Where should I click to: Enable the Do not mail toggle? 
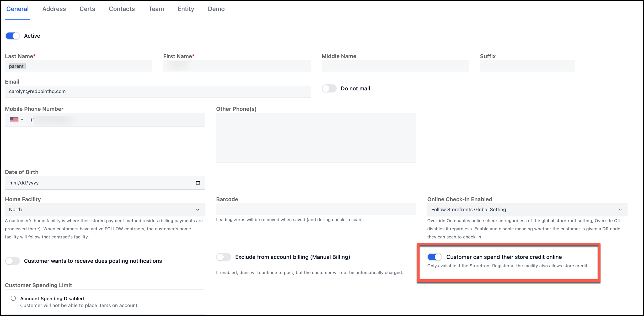[329, 89]
